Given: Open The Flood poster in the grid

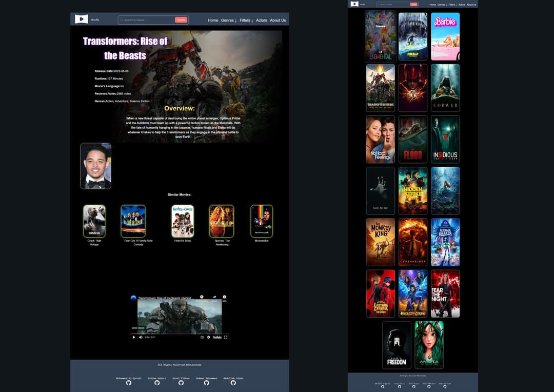Looking at the screenshot, I should coord(413,139).
